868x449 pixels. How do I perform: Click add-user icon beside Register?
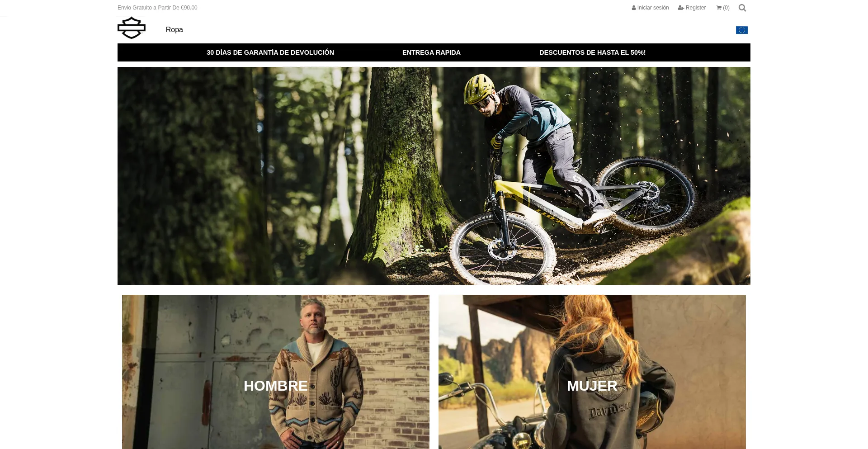[681, 8]
